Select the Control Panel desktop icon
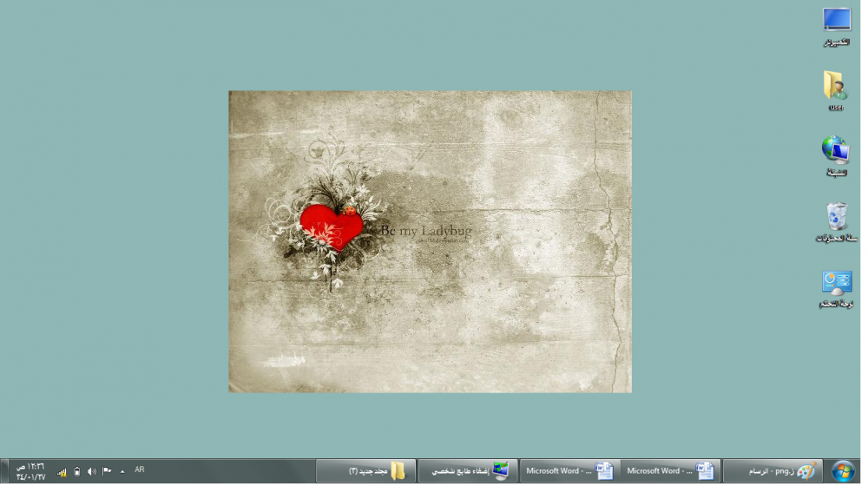Screen dimensions: 868x486 click(x=836, y=287)
